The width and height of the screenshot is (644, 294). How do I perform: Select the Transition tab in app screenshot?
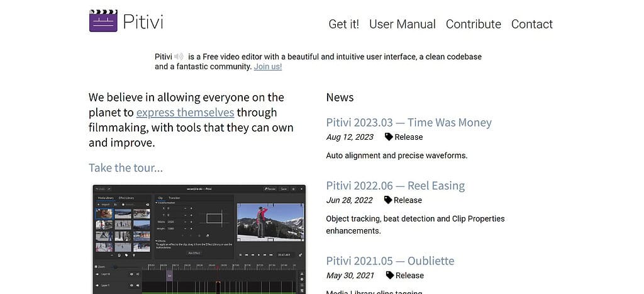(x=175, y=198)
